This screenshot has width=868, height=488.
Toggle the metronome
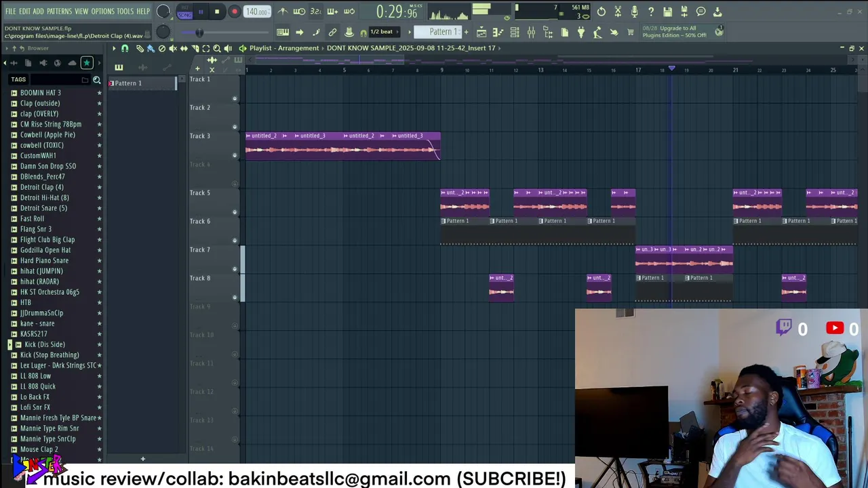point(283,12)
